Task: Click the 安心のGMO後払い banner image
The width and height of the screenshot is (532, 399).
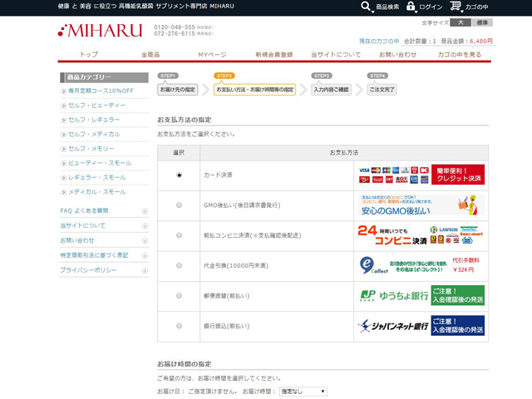Action: (421, 205)
